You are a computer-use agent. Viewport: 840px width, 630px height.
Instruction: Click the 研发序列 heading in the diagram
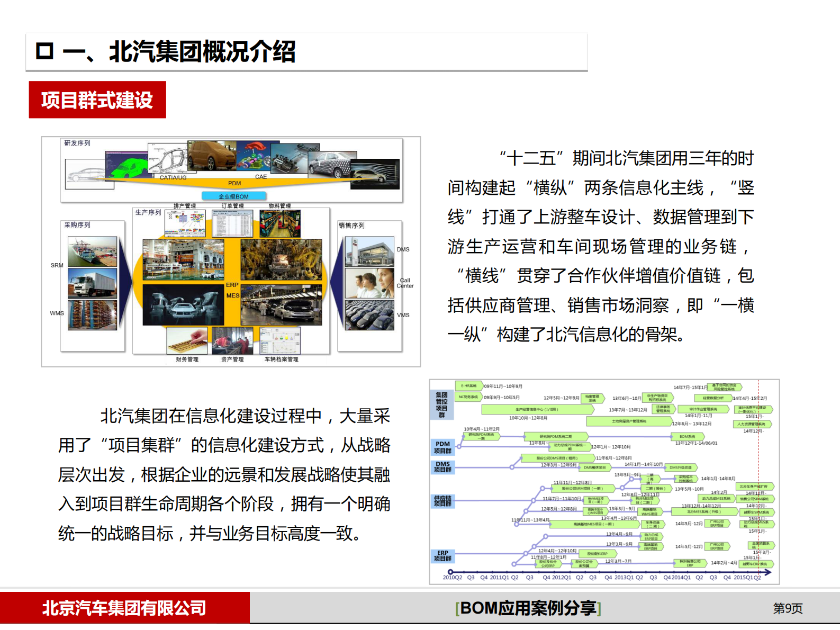click(x=77, y=143)
